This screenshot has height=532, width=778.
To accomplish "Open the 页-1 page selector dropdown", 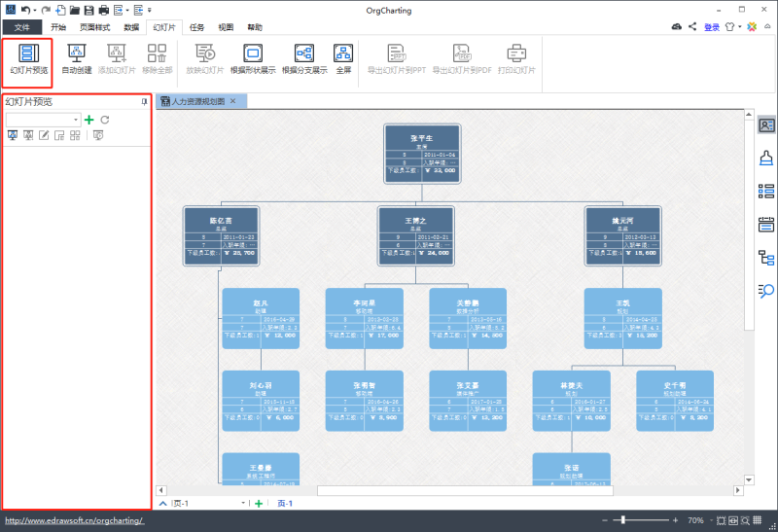I will [x=243, y=503].
